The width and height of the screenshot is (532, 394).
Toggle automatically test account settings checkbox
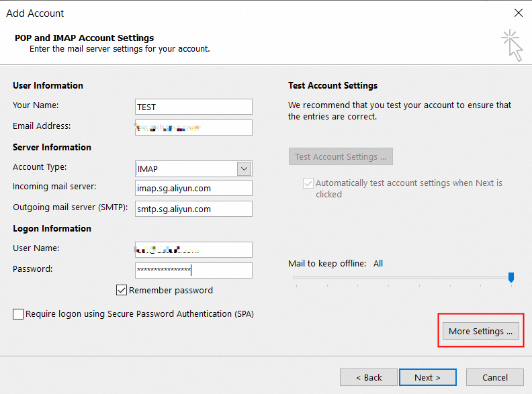[308, 183]
